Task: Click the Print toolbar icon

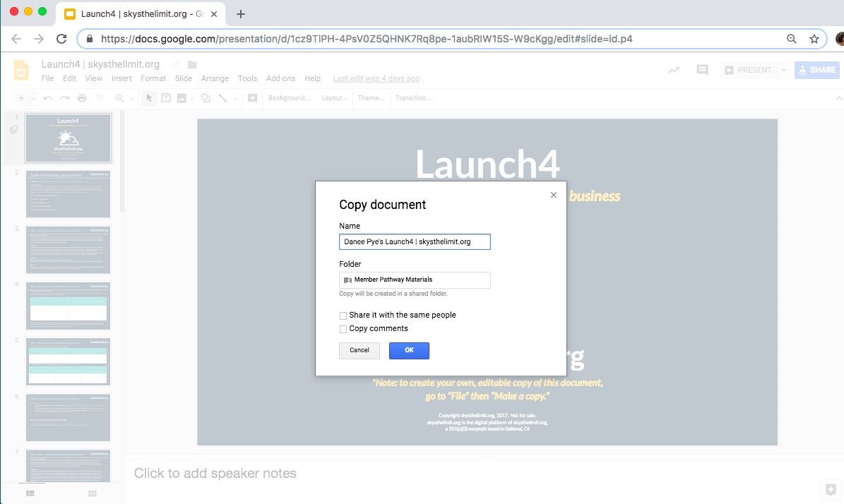Action: click(82, 98)
